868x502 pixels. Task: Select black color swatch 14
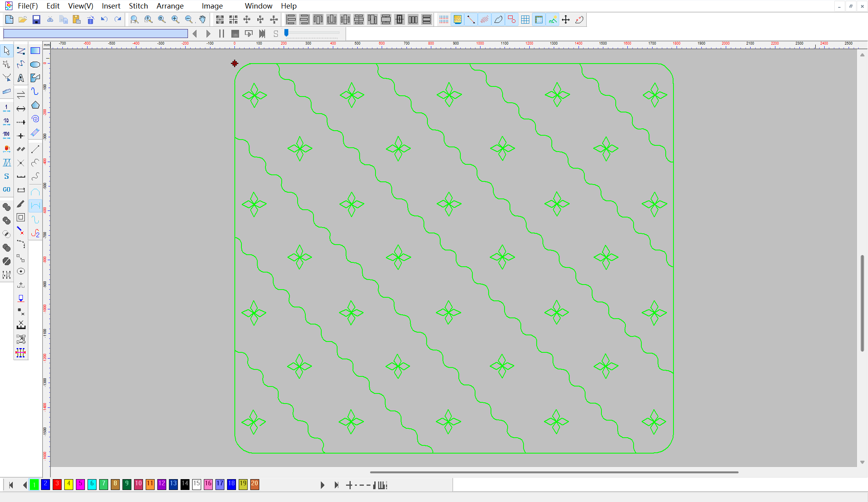[x=185, y=484]
